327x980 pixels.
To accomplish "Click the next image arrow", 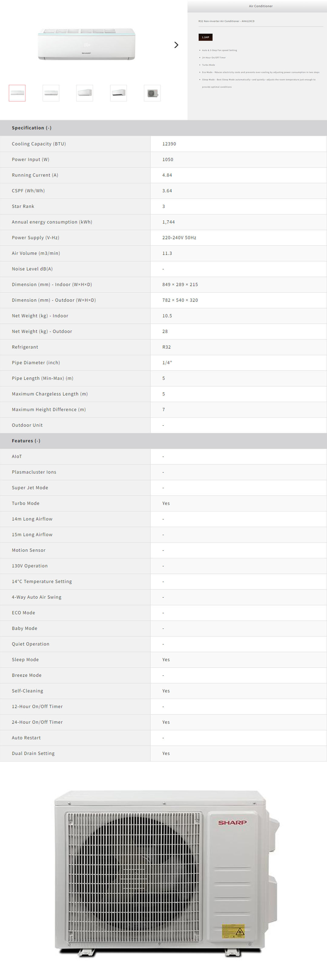I will (176, 45).
